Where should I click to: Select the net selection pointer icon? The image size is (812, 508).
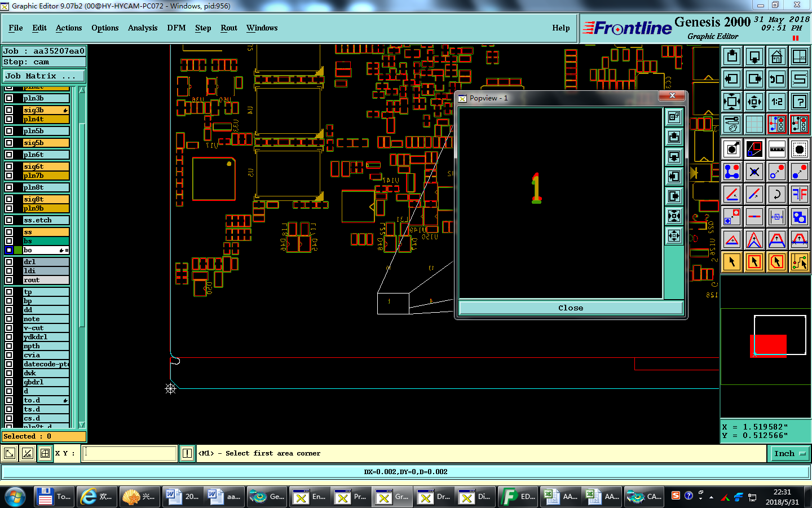coord(800,262)
